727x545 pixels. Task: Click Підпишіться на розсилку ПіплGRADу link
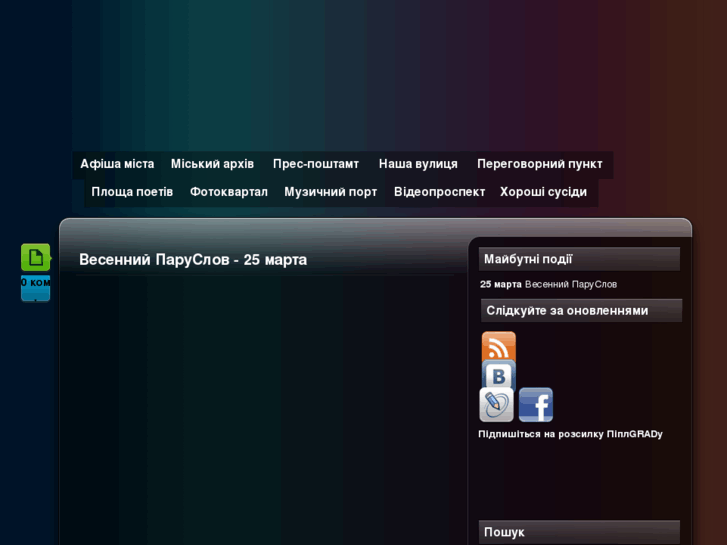click(570, 434)
